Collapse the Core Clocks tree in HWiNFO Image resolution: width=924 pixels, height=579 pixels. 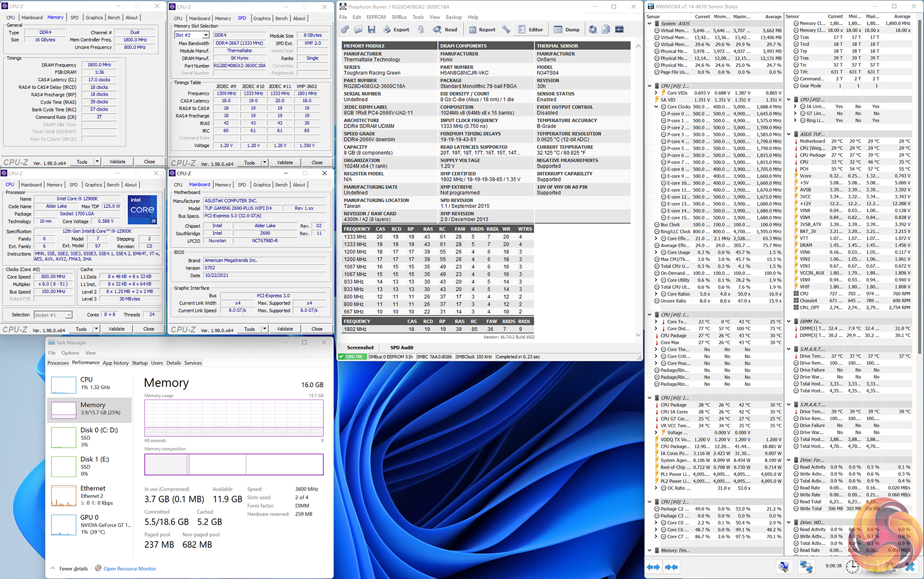[656, 107]
